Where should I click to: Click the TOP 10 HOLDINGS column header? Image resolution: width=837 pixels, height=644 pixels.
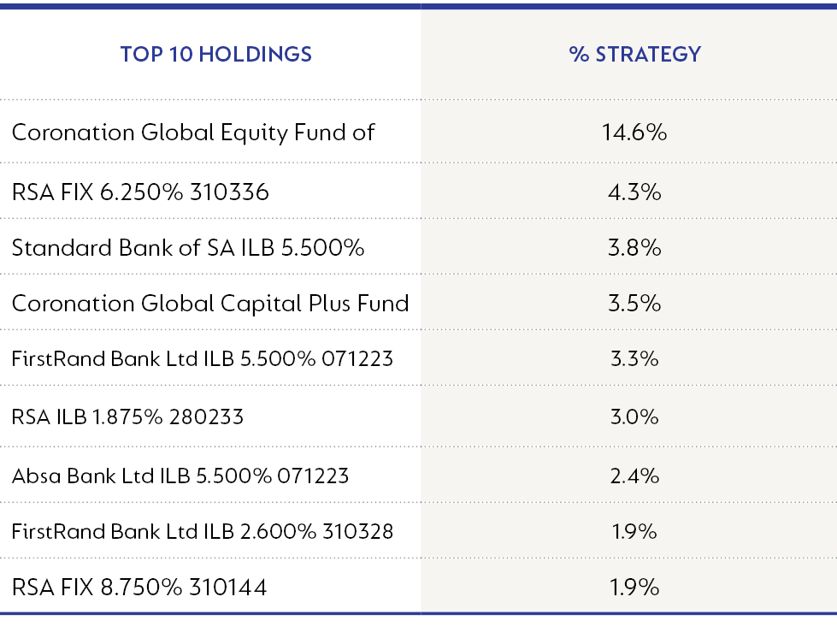215,55
